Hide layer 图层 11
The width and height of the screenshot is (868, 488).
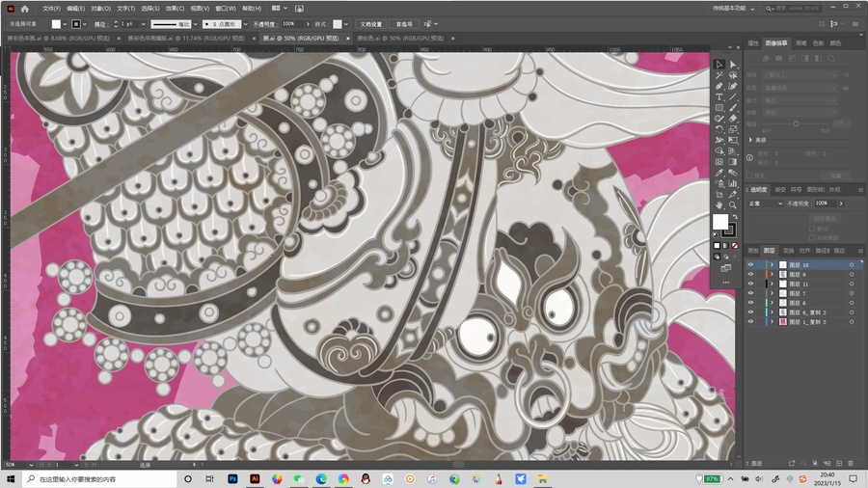tap(750, 284)
